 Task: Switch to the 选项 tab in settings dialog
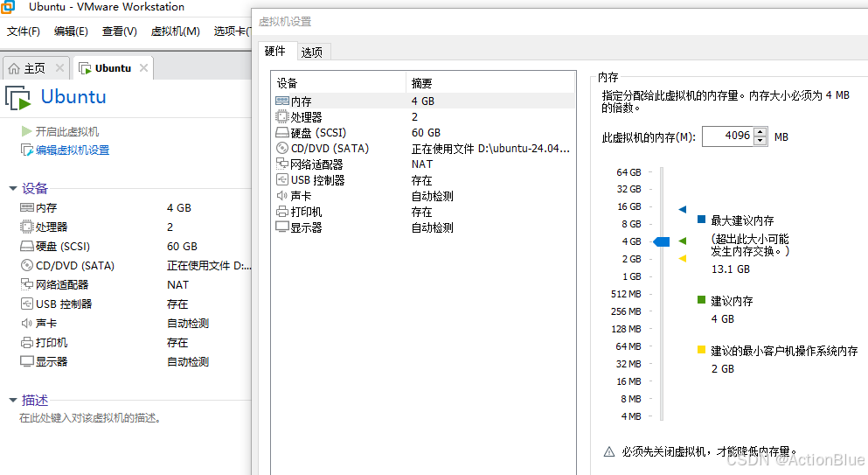(312, 52)
